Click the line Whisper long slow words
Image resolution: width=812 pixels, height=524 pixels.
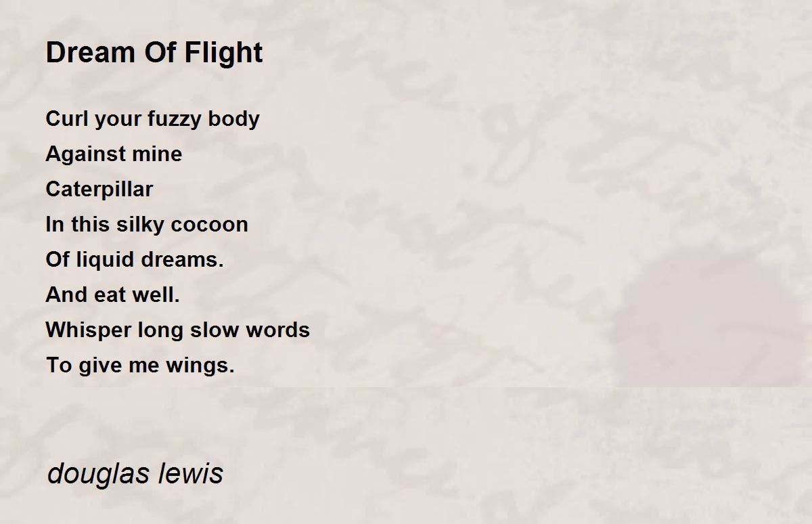tap(178, 330)
